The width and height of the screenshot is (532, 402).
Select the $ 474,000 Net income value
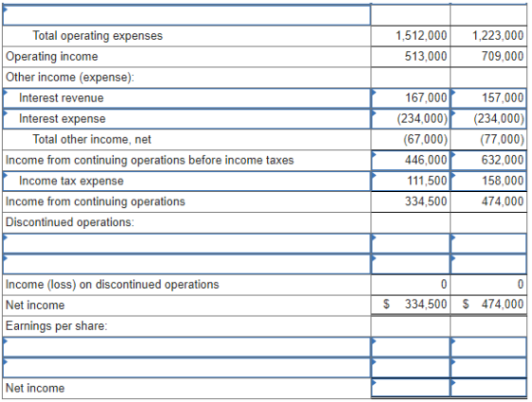(x=493, y=304)
